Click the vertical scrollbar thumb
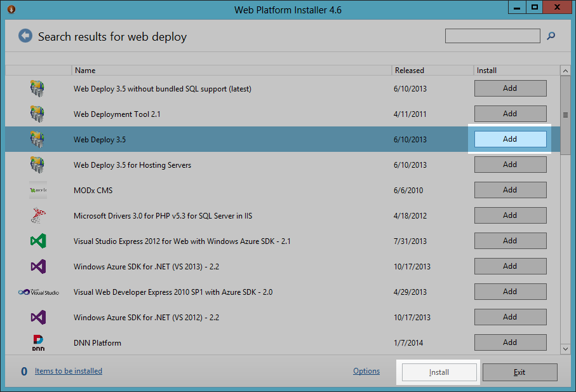The height and width of the screenshot is (392, 576). coord(565,116)
